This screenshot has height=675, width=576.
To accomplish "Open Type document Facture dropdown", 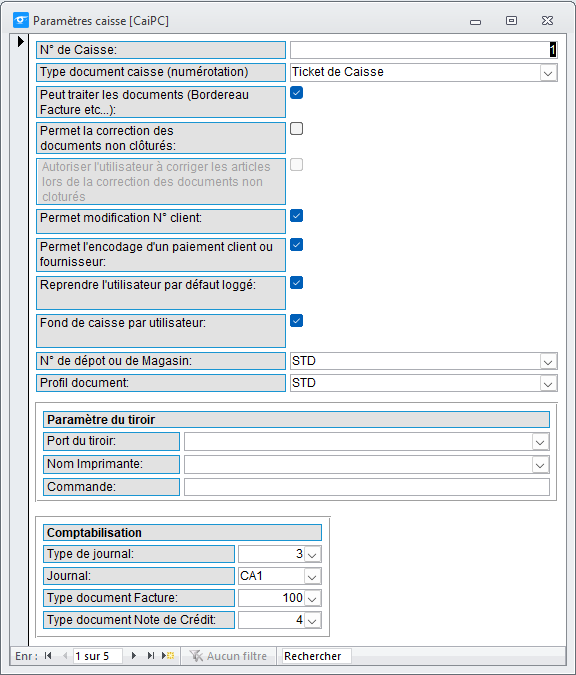I will [x=313, y=598].
